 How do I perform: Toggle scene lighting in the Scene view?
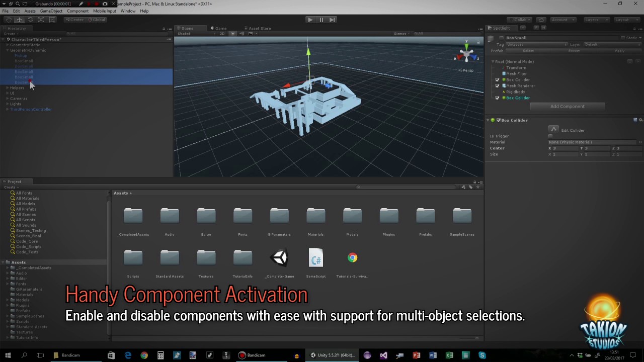(x=232, y=33)
